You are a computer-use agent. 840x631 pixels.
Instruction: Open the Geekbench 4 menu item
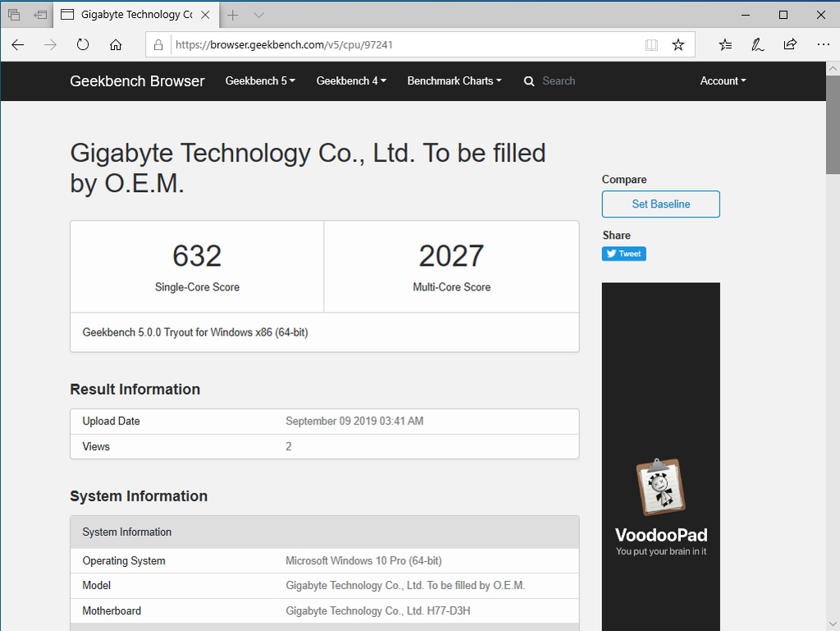pyautogui.click(x=350, y=81)
